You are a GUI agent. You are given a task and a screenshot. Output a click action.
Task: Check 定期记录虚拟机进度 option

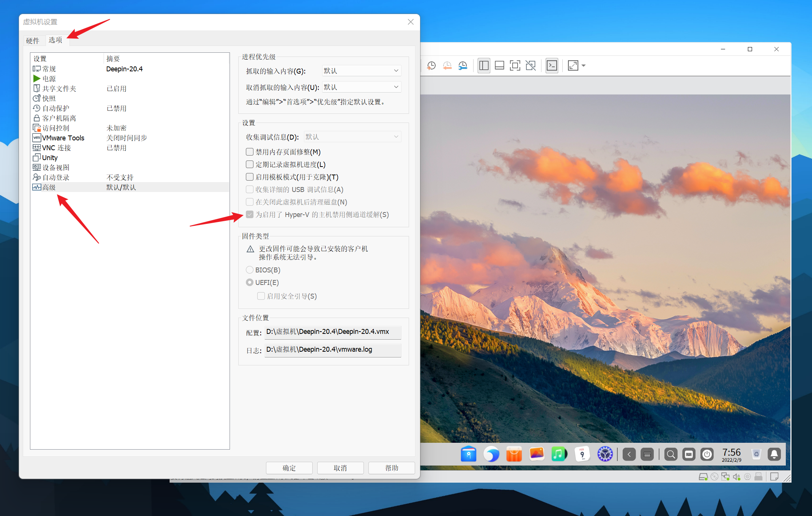[x=250, y=164]
